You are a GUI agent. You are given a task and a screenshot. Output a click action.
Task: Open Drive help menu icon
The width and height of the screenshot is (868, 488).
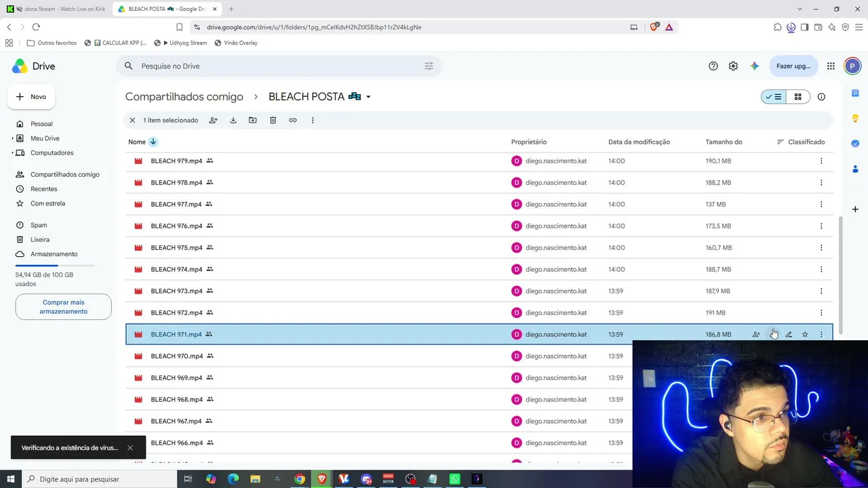pos(713,66)
